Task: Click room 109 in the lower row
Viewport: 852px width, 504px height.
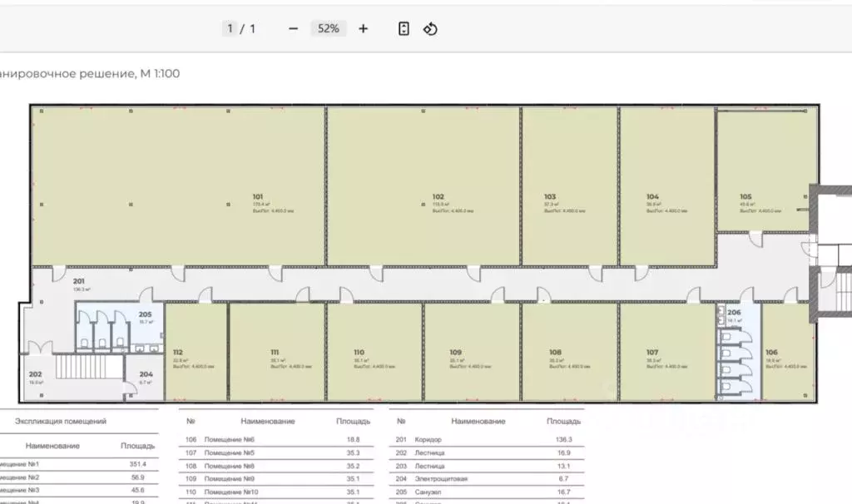Action: (x=455, y=353)
